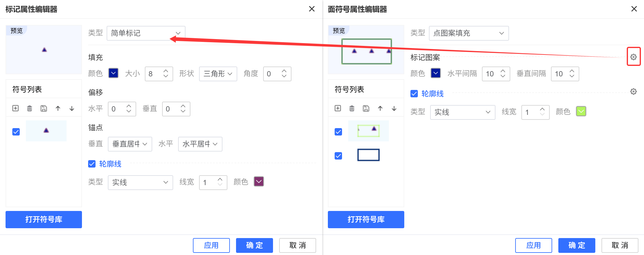644x255 pixels.
Task: Open the 点图案填充 type dropdown
Action: coord(468,33)
